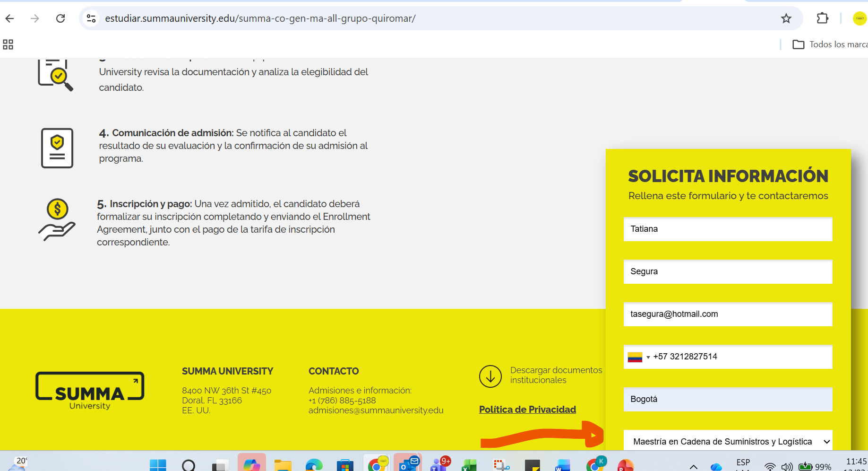Click the browser back arrow
This screenshot has width=868, height=471.
[x=10, y=18]
